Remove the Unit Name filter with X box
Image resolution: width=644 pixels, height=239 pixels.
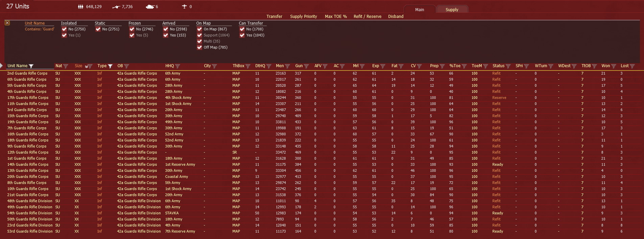pyautogui.click(x=7, y=23)
